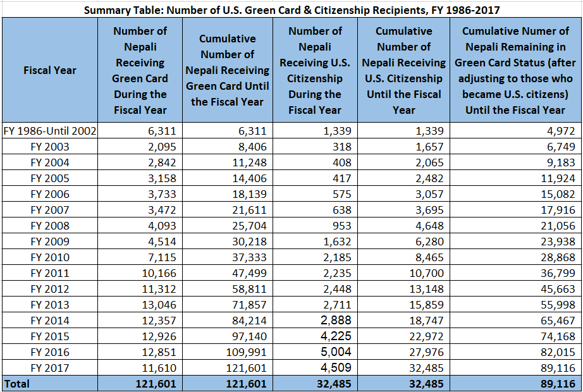Select the Total row label cell

pyautogui.click(x=49, y=384)
